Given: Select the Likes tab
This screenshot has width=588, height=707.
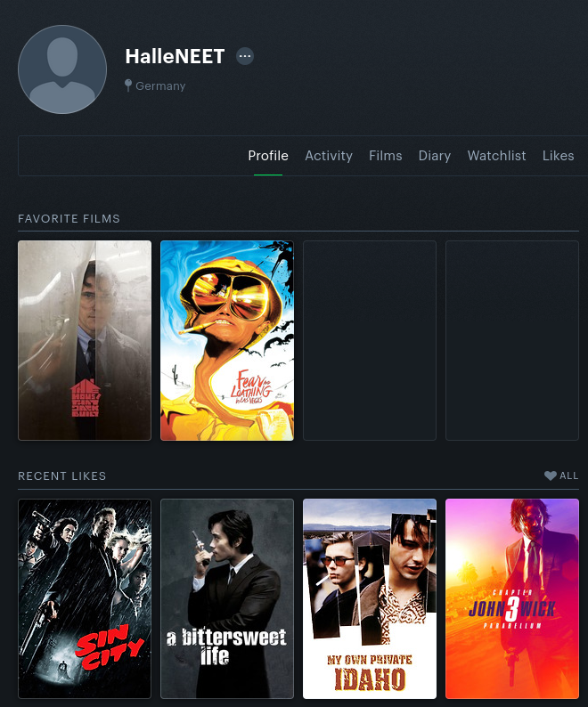Looking at the screenshot, I should click(x=559, y=156).
